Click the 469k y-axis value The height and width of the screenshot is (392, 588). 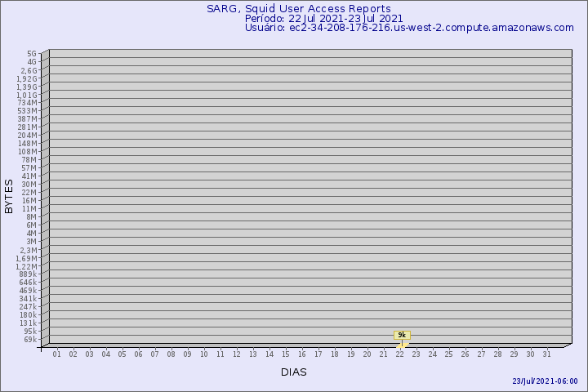coord(28,291)
